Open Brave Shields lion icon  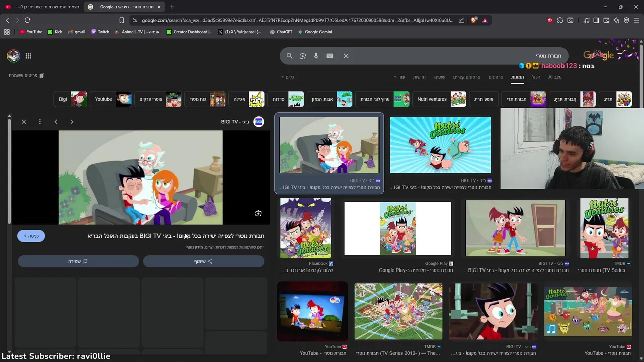click(x=474, y=20)
